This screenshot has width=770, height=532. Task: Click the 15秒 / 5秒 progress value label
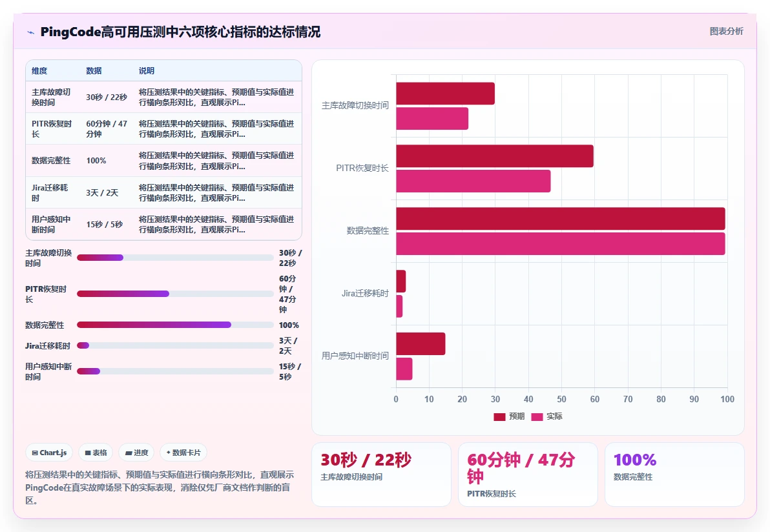pyautogui.click(x=290, y=371)
